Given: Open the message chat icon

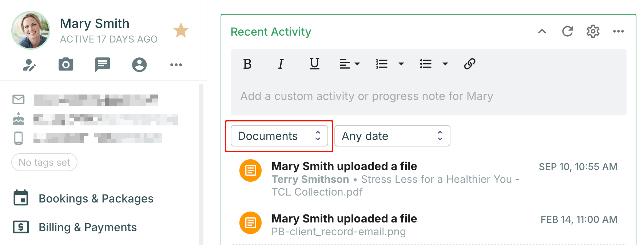Looking at the screenshot, I should pos(103,65).
